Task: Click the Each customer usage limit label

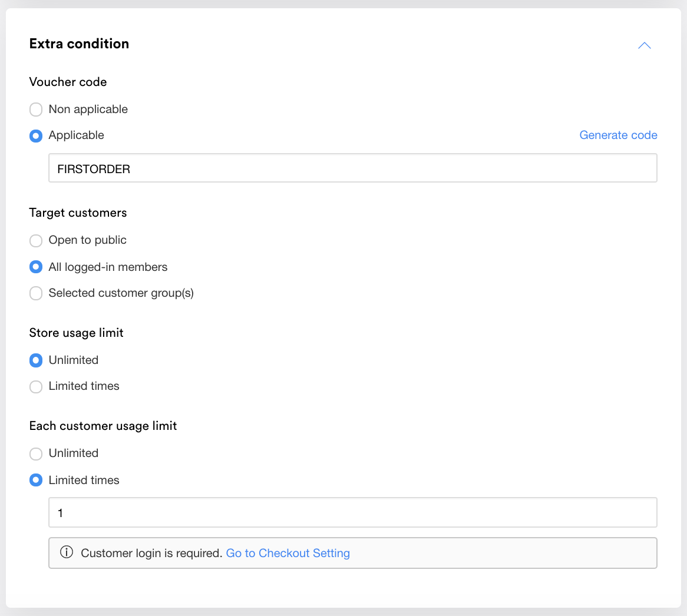Action: 103,426
